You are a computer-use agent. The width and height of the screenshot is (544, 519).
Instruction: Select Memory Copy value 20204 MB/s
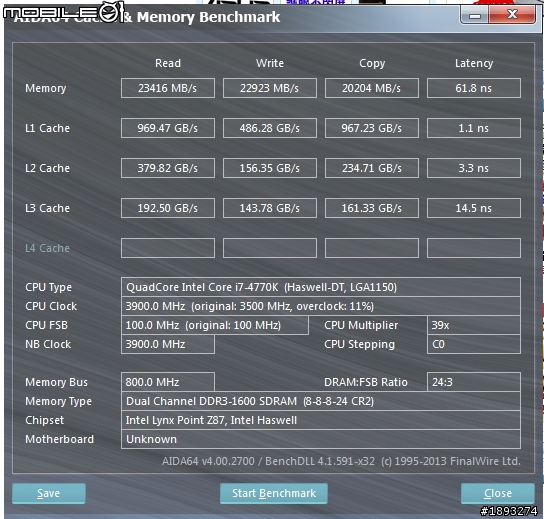[372, 88]
